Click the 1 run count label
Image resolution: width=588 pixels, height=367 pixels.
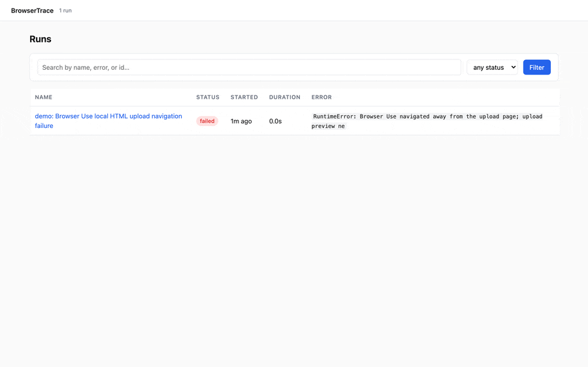click(65, 10)
